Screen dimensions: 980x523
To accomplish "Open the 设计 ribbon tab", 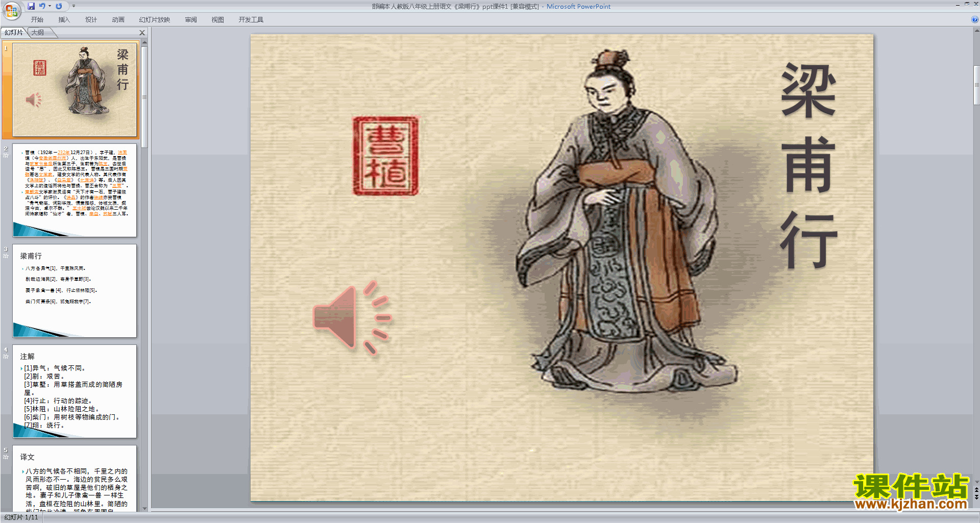I will (91, 20).
